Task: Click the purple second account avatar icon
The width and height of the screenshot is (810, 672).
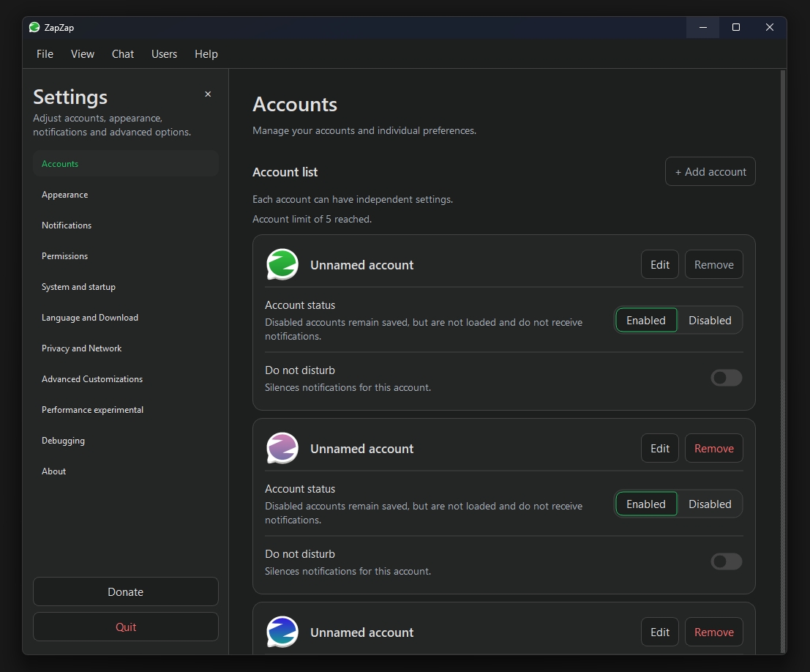Action: (x=282, y=448)
